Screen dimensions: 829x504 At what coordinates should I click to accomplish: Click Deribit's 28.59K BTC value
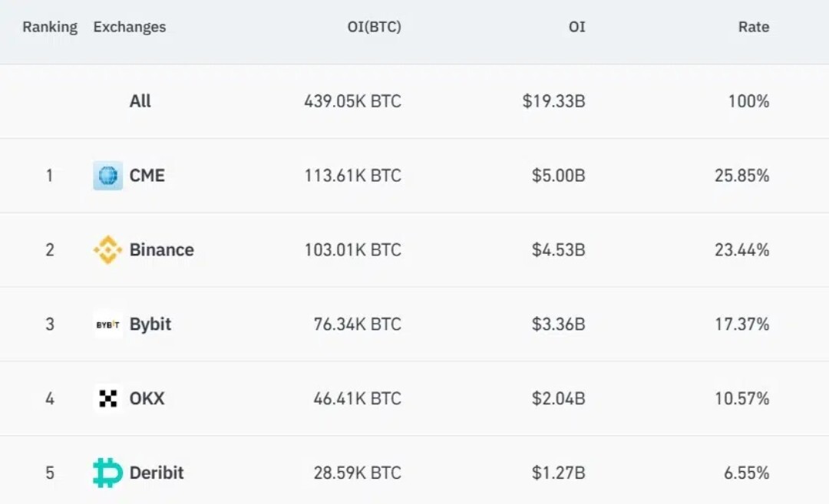click(358, 473)
